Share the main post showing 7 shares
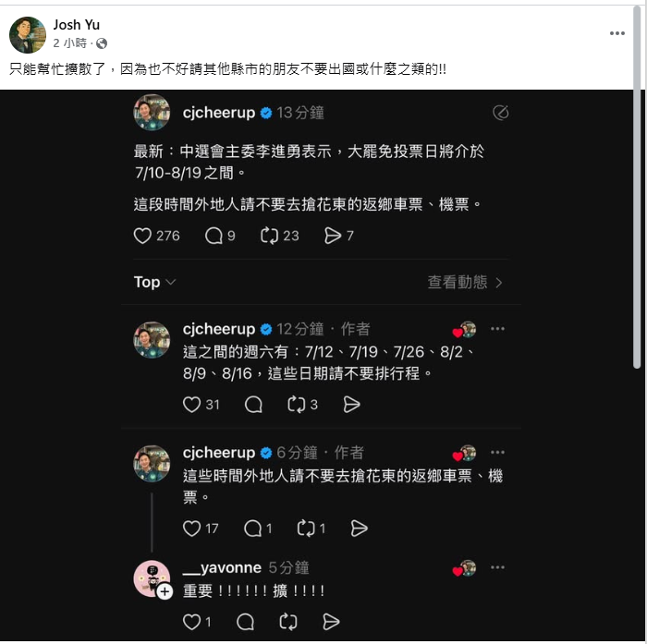The height and width of the screenshot is (644, 647). click(333, 236)
